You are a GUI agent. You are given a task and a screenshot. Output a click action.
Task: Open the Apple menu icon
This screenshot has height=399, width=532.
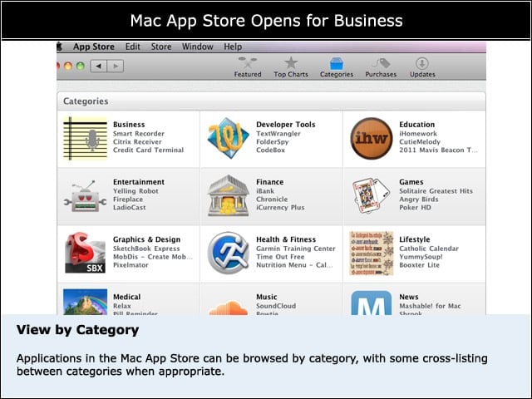60,47
